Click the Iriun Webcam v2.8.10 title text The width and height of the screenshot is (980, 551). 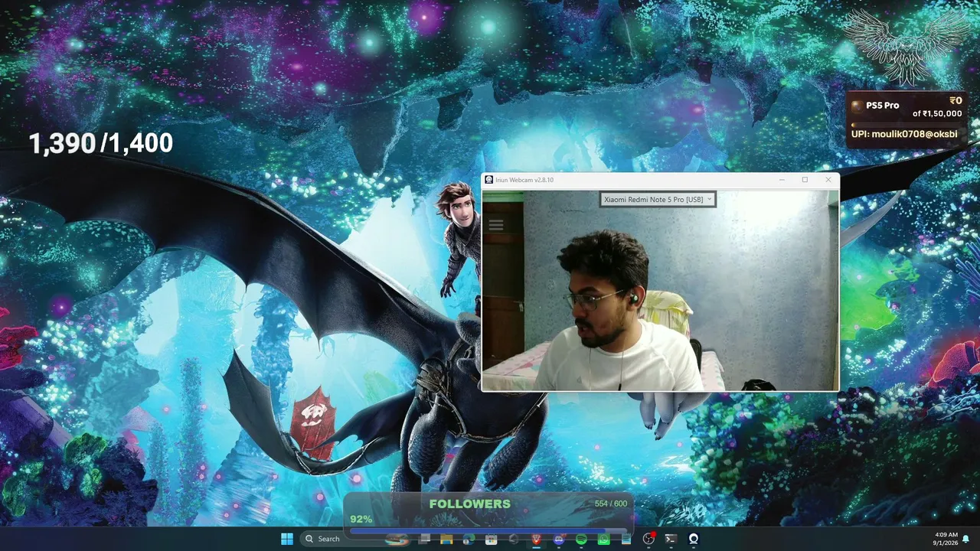[524, 180]
